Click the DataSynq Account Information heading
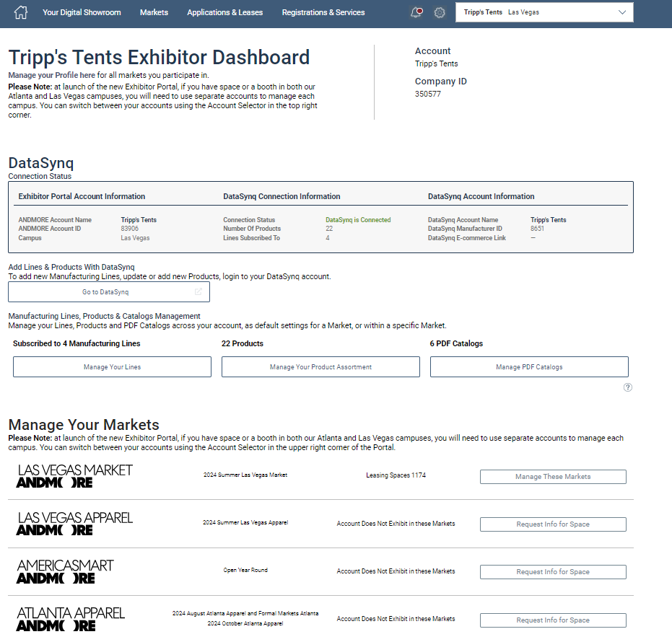 click(481, 197)
